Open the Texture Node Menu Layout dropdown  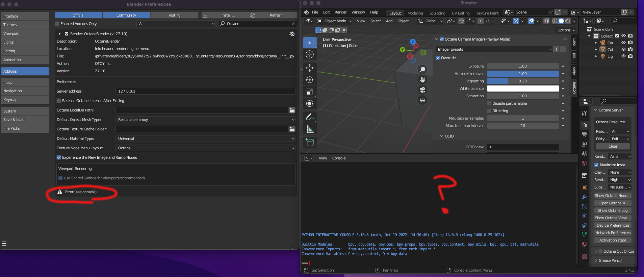coord(205,148)
